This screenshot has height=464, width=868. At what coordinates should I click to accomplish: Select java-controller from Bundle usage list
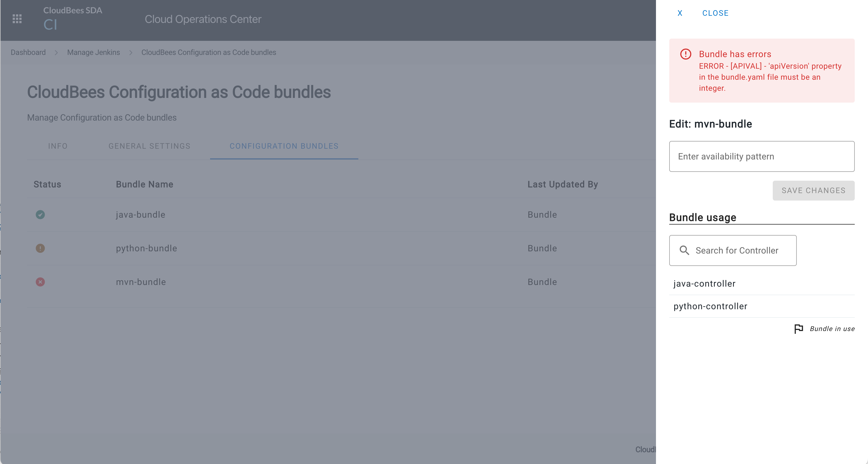[x=704, y=283]
